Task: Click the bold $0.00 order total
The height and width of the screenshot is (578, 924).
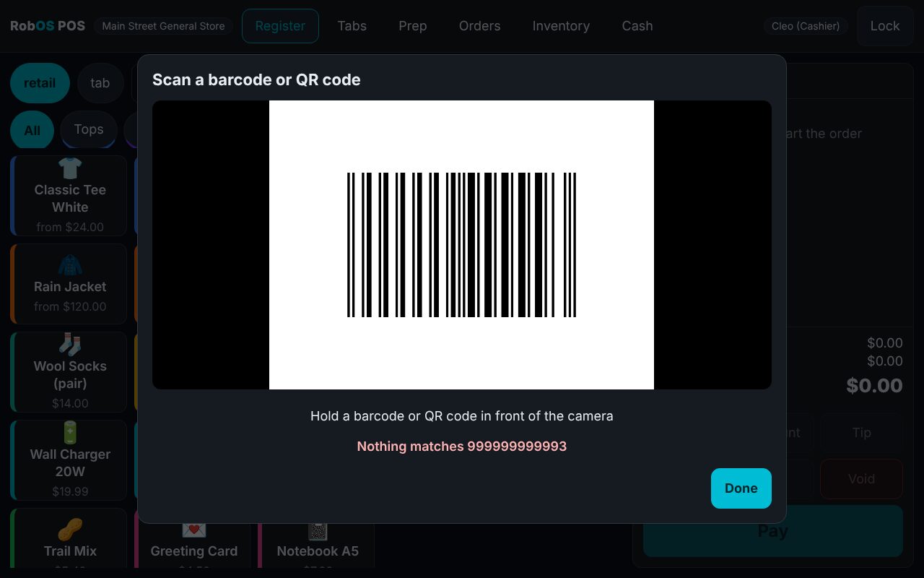Action: [x=874, y=386]
